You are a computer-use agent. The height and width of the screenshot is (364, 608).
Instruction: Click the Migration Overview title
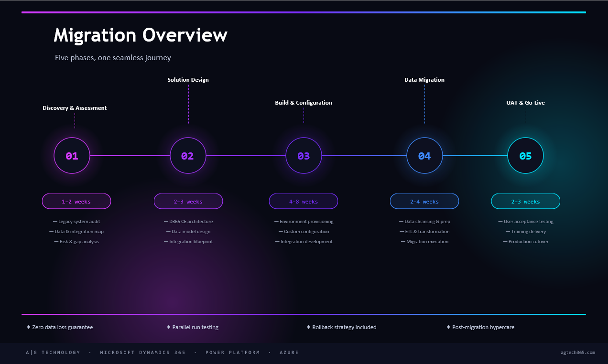coord(141,35)
